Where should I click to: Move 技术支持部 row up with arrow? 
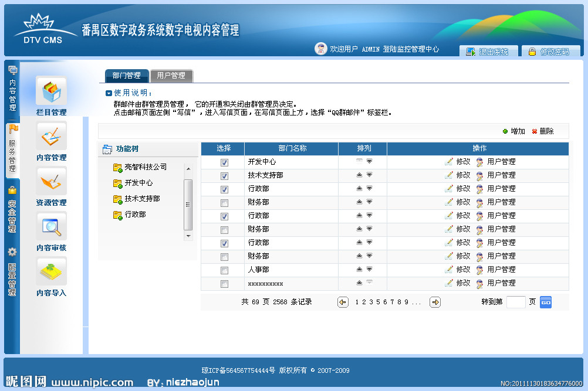pyautogui.click(x=359, y=175)
